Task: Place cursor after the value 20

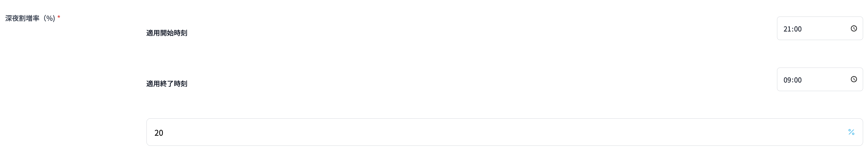Action: [x=164, y=133]
